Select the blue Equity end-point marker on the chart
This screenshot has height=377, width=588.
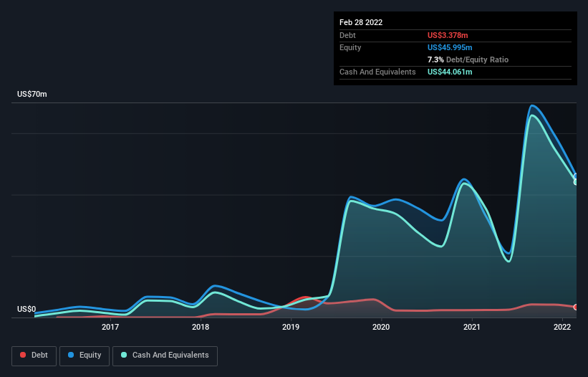[x=576, y=176]
